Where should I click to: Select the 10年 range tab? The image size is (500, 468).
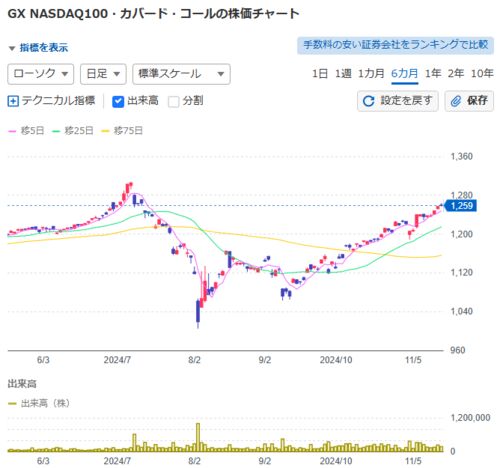[482, 73]
